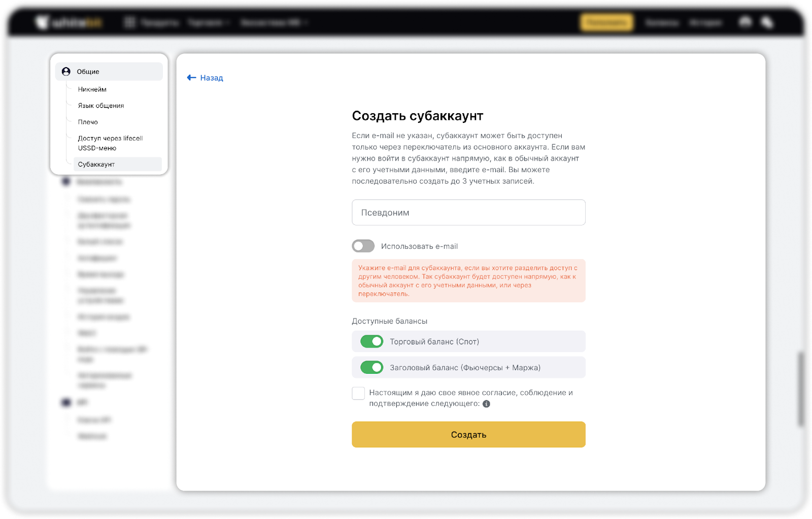Turn off Залоговый баланс (Фьючерсы + Маржа) toggle

pyautogui.click(x=371, y=368)
